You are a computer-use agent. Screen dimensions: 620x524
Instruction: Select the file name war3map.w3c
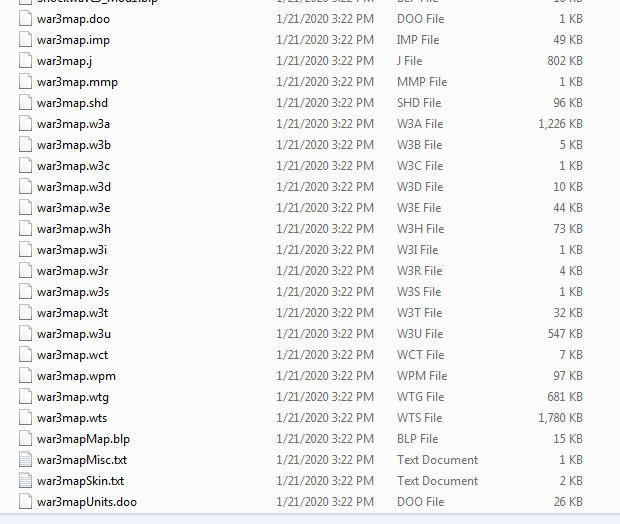[73, 166]
